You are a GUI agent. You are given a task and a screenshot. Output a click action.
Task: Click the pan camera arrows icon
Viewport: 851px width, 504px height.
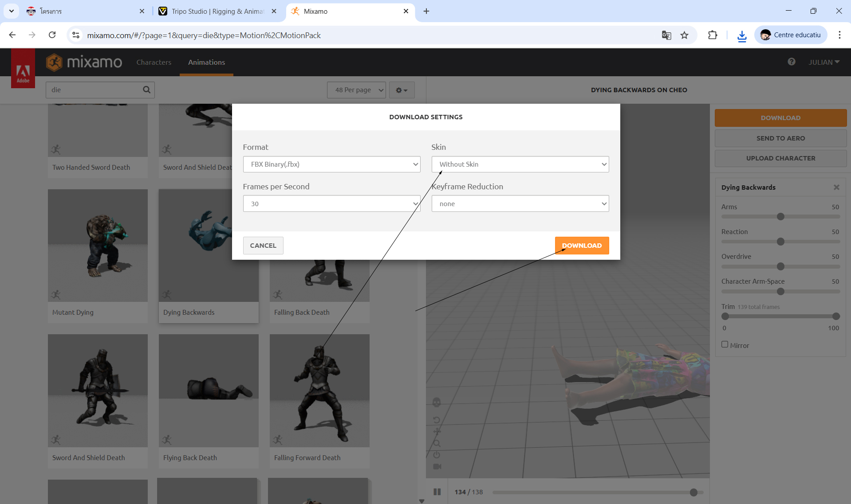point(437,431)
